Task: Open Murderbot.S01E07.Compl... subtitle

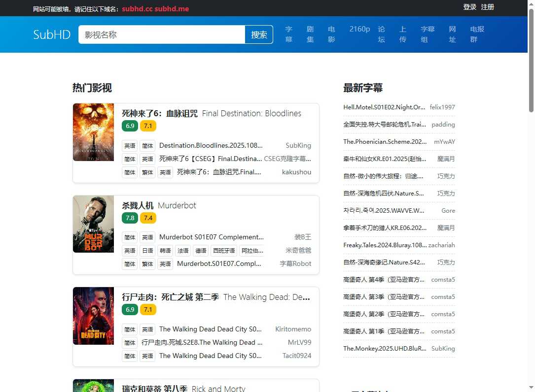Action: 219,263
